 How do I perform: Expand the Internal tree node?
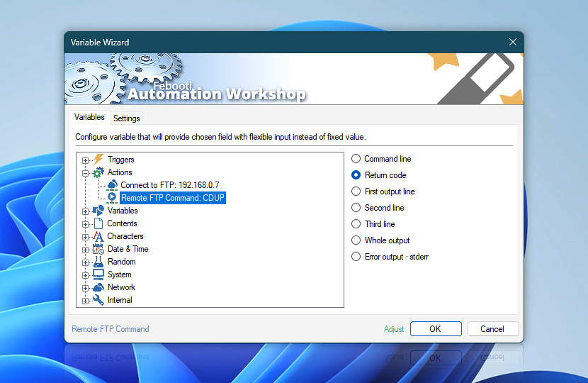click(x=85, y=301)
